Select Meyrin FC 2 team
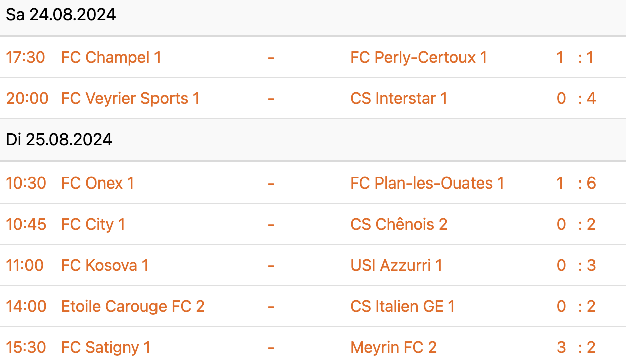Image resolution: width=626 pixels, height=364 pixels. pos(394,347)
